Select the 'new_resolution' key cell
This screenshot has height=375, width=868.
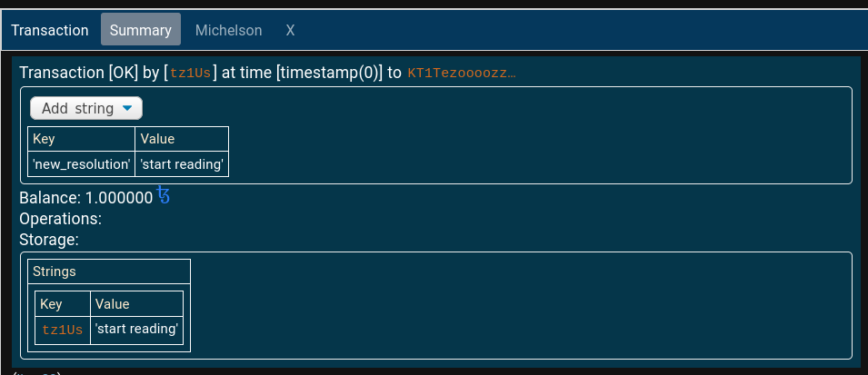82,164
